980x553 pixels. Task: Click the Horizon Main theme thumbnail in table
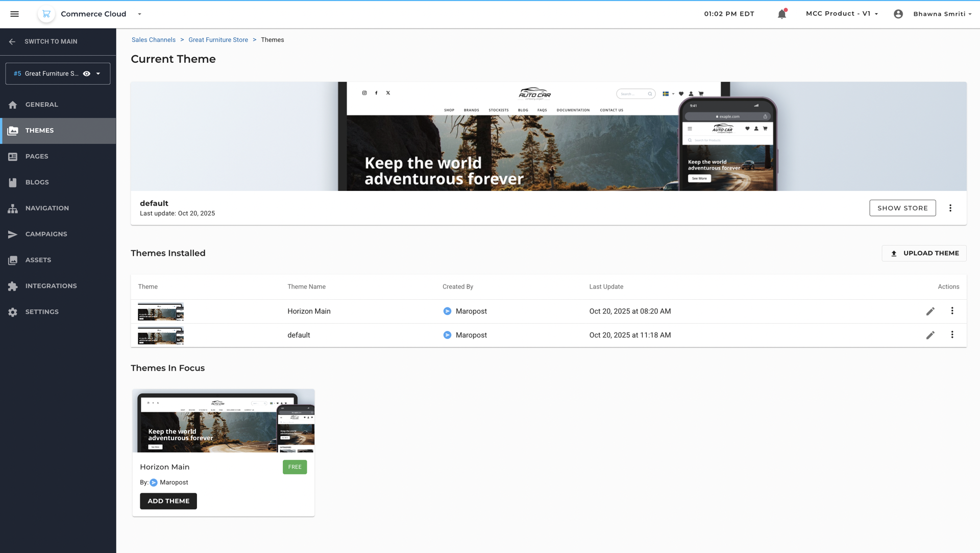160,311
